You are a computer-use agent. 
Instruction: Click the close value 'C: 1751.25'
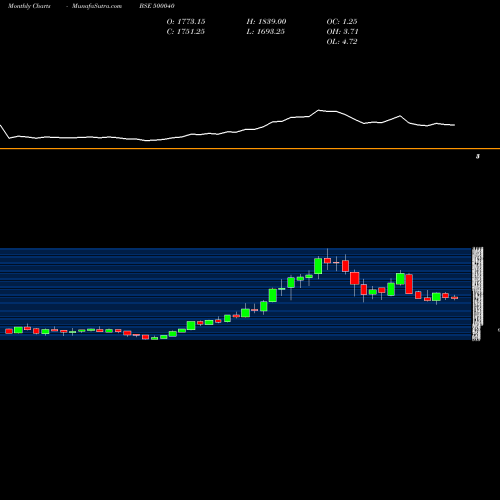pyautogui.click(x=186, y=31)
